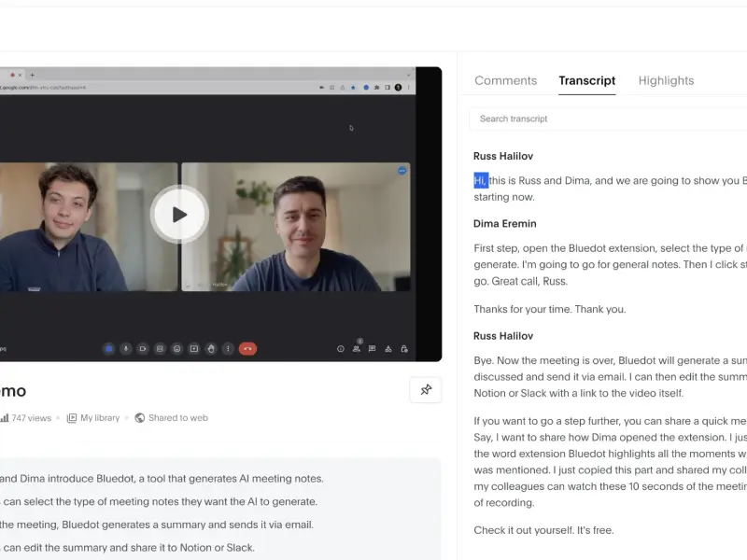Click the extensions puzzle icon in browser toolbar
The image size is (747, 560).
click(377, 88)
